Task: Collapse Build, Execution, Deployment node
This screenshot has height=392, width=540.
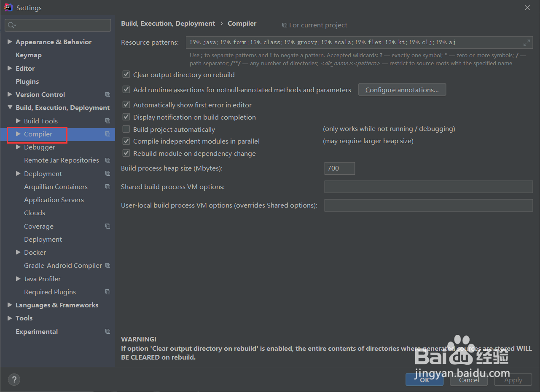Action: tap(10, 108)
